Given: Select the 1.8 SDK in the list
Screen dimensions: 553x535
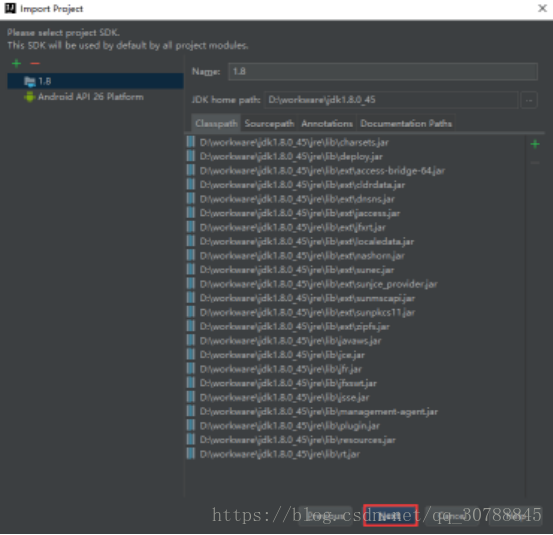Looking at the screenshot, I should pyautogui.click(x=95, y=81).
